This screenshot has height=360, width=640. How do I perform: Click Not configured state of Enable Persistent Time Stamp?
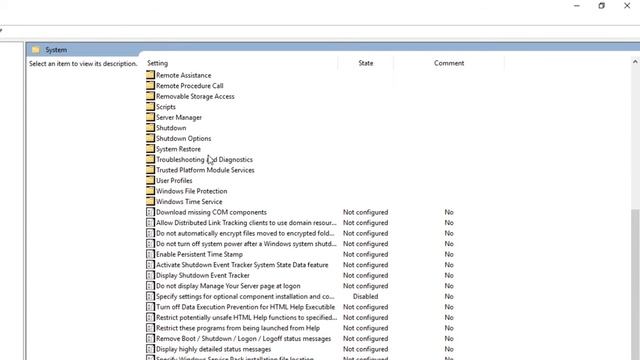tap(365, 254)
